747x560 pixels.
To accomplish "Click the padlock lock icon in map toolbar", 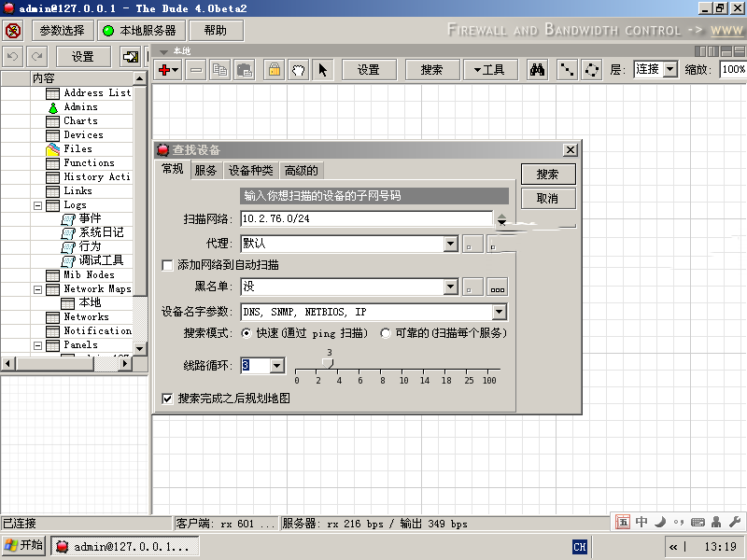I will point(274,70).
